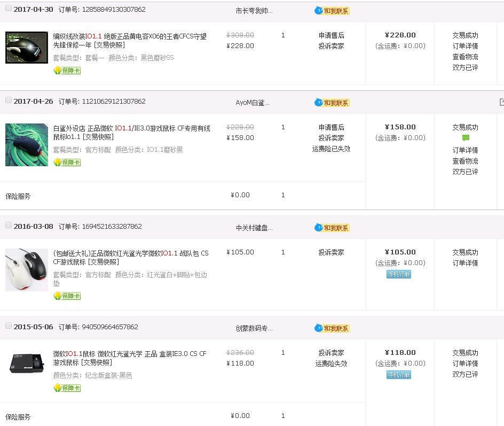Click 保障卡 badge on the ¥228.00 order

coord(67,71)
